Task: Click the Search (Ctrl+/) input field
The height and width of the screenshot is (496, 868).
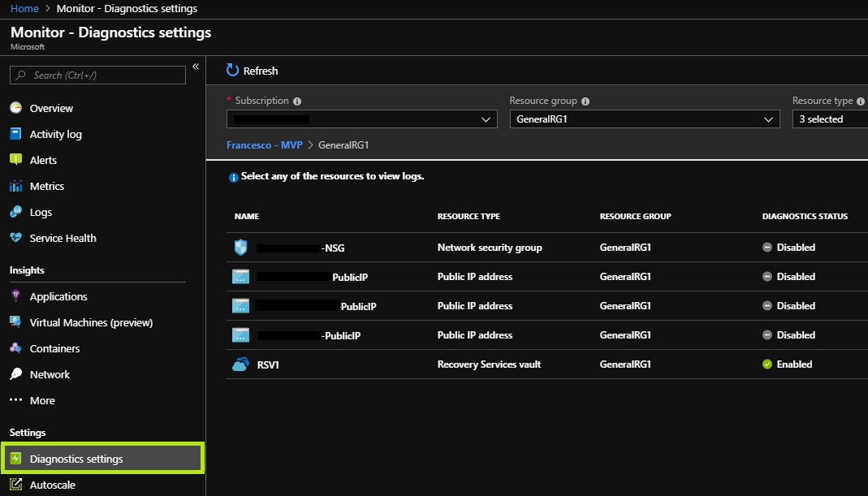Action: click(x=98, y=75)
